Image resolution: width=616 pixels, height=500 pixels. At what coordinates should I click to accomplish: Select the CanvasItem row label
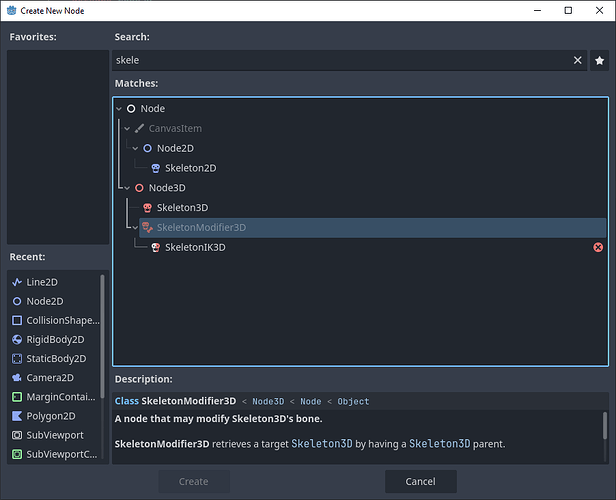pos(175,128)
